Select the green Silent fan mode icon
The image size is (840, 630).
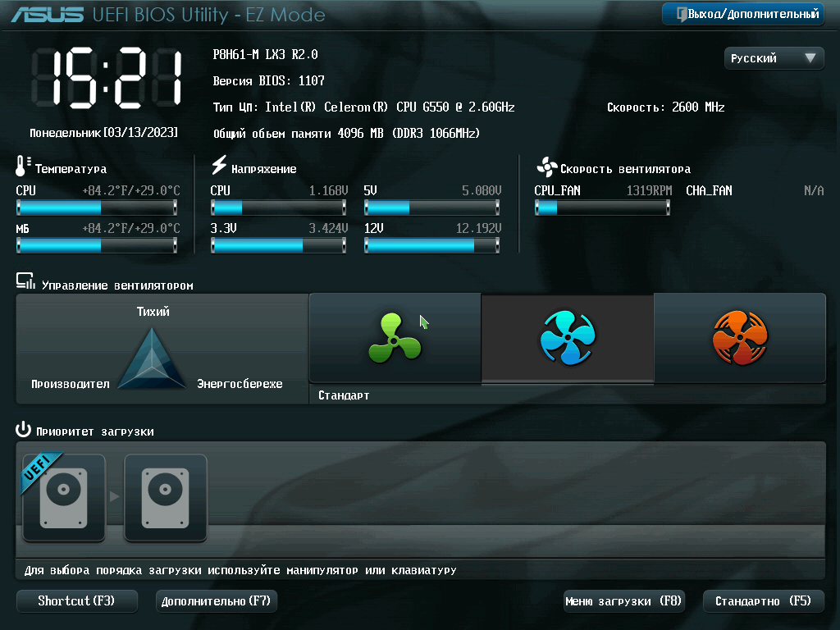coord(395,338)
